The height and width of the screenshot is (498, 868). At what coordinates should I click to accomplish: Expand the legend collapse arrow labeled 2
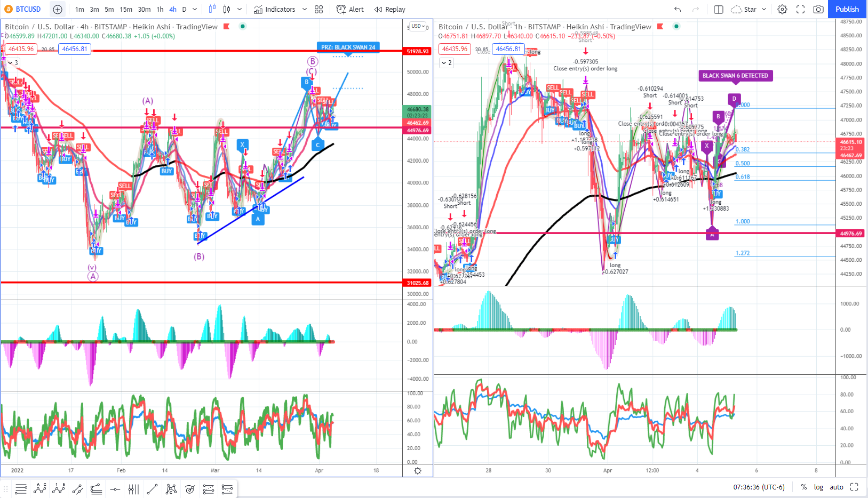pos(446,62)
